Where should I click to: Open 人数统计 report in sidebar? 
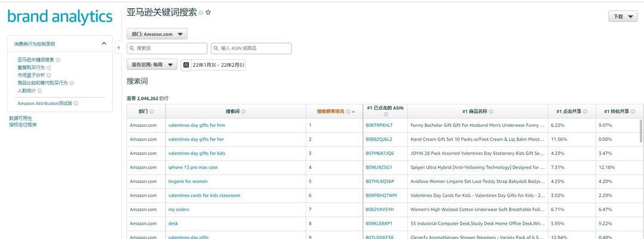pos(27,91)
